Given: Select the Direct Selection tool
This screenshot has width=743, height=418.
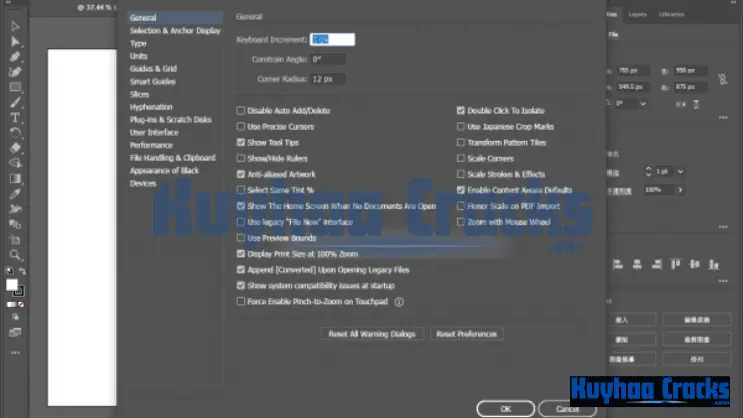Looking at the screenshot, I should point(15,41).
